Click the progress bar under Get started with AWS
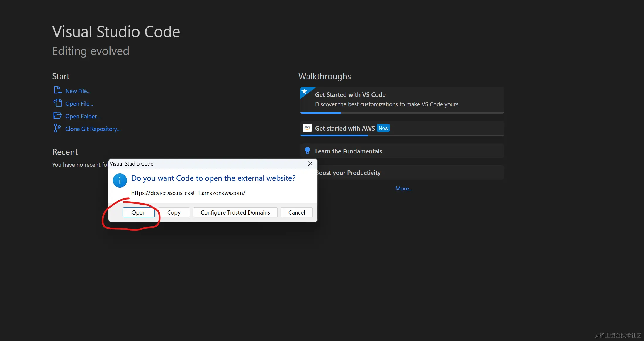 tap(402, 136)
